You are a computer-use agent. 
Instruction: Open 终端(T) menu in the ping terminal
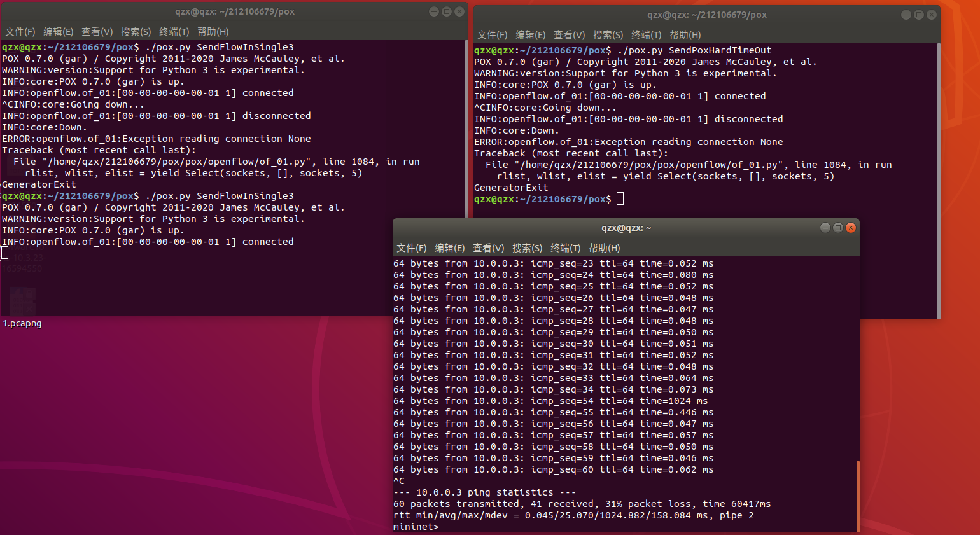click(566, 248)
